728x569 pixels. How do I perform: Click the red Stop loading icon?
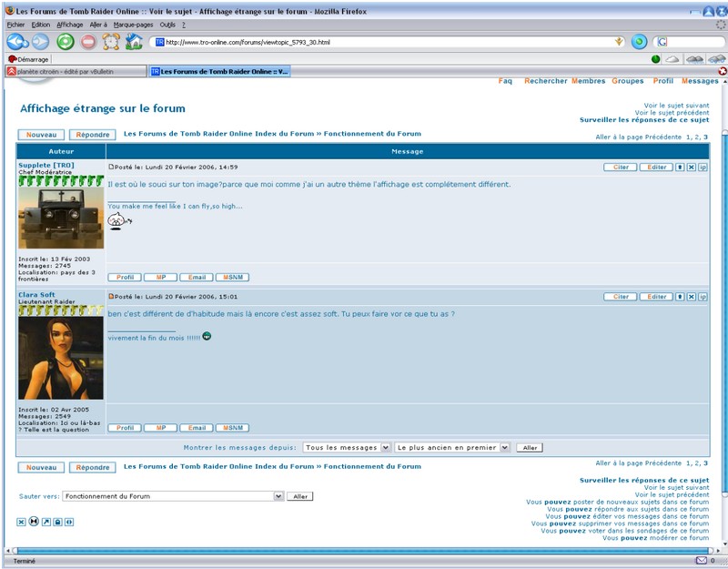pyautogui.click(x=88, y=42)
